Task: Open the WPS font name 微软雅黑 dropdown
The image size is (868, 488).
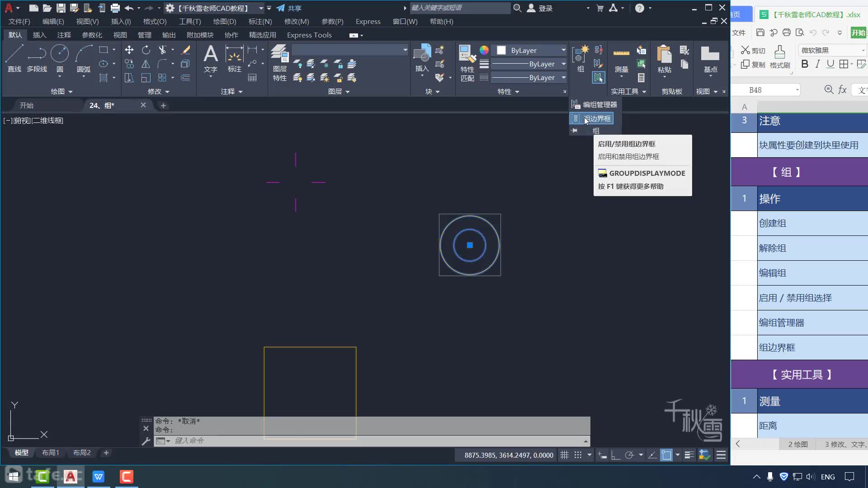Action: pos(863,50)
